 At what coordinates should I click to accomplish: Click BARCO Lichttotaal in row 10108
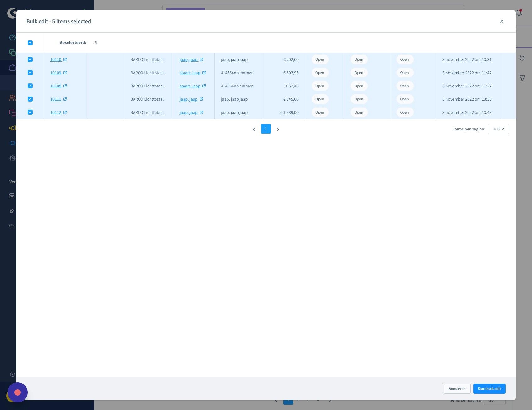coord(147,86)
